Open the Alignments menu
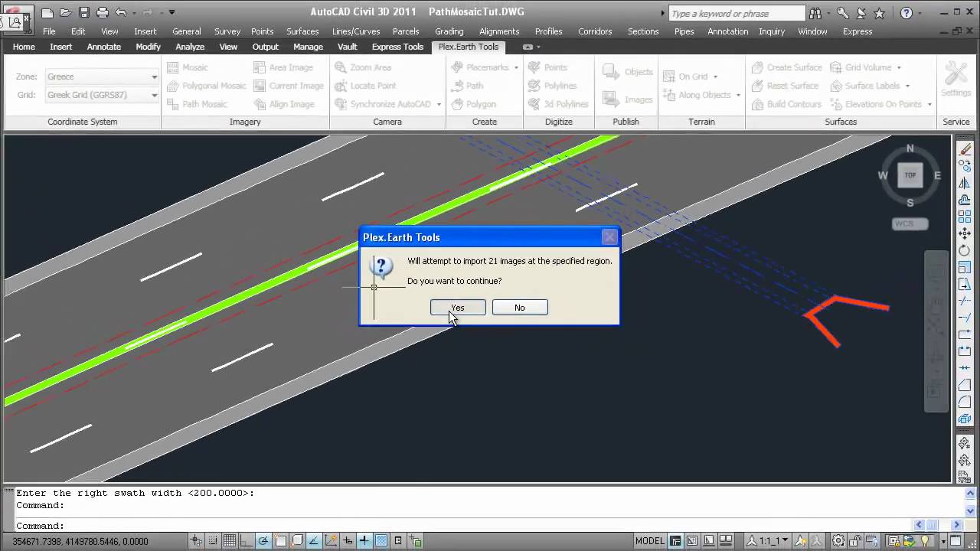This screenshot has width=980, height=551. 499,31
